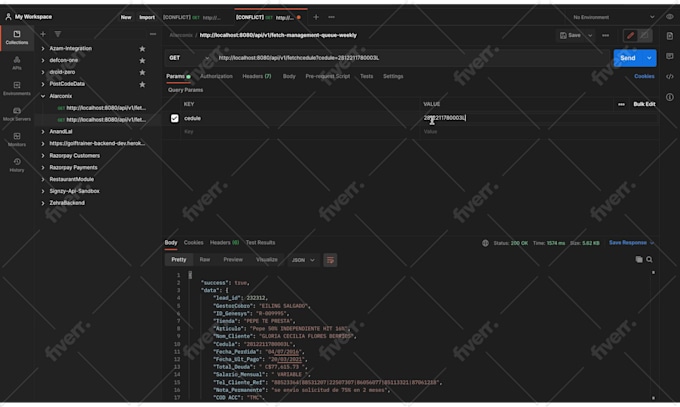Click the plus icon to create a collection
The width and height of the screenshot is (680, 407).
(43, 34)
